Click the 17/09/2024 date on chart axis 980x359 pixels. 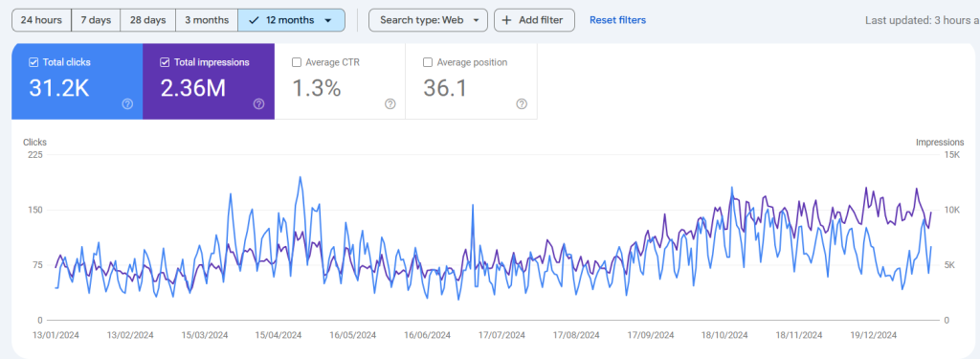coord(651,335)
